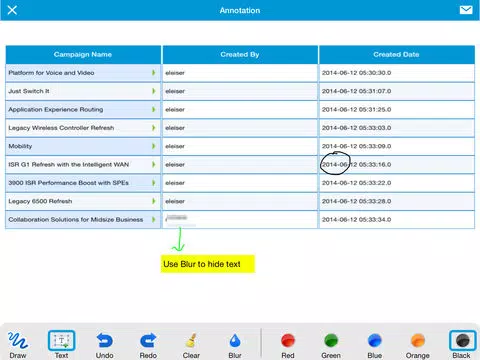Choose the Orange color

(418, 345)
